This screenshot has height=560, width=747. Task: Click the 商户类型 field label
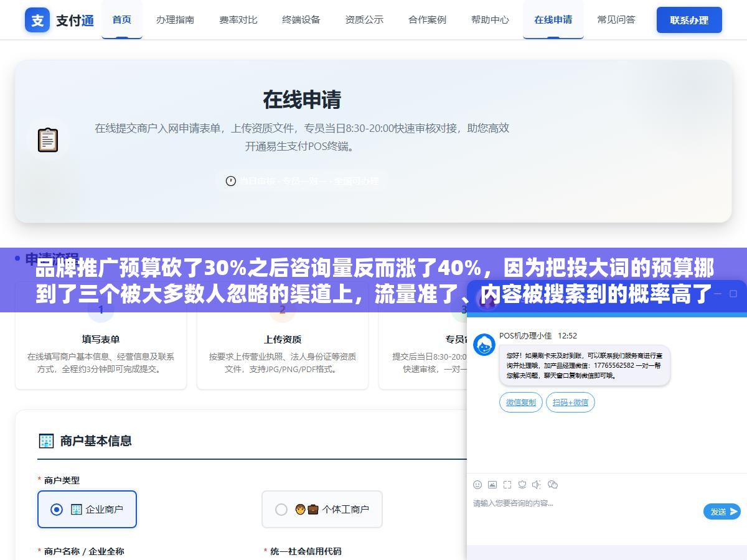pos(62,480)
